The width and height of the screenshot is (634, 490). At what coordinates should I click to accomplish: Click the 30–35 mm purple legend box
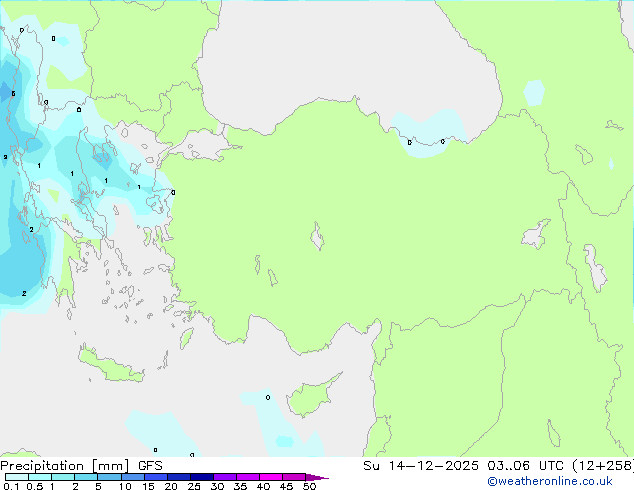click(x=225, y=477)
